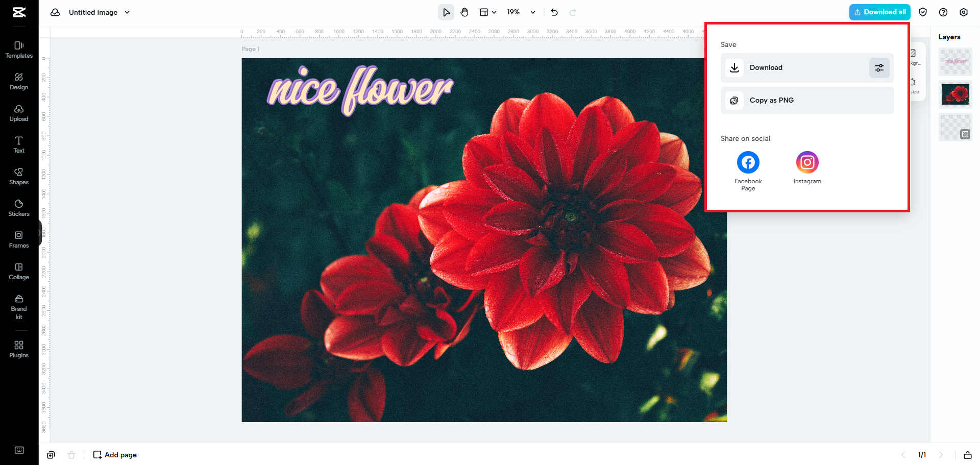Select the Text tool in the sidebar

tap(19, 144)
